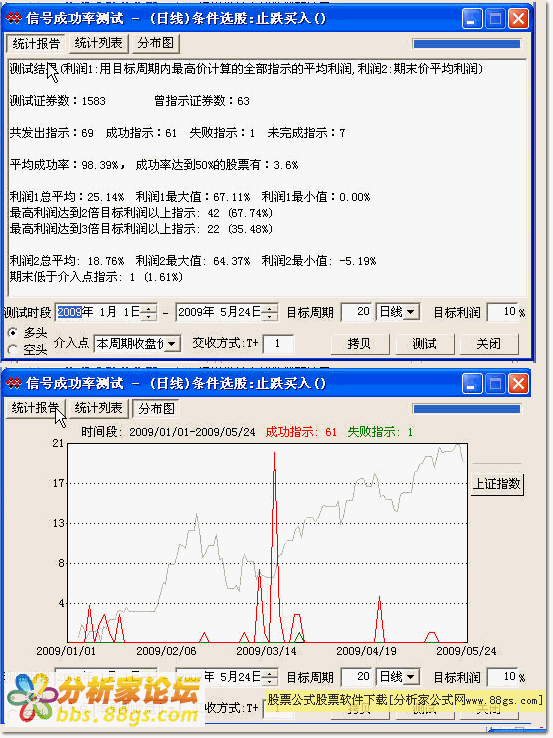This screenshot has height=738, width=553.
Task: Maximize the upper 信号成功率测试 window
Action: point(495,19)
